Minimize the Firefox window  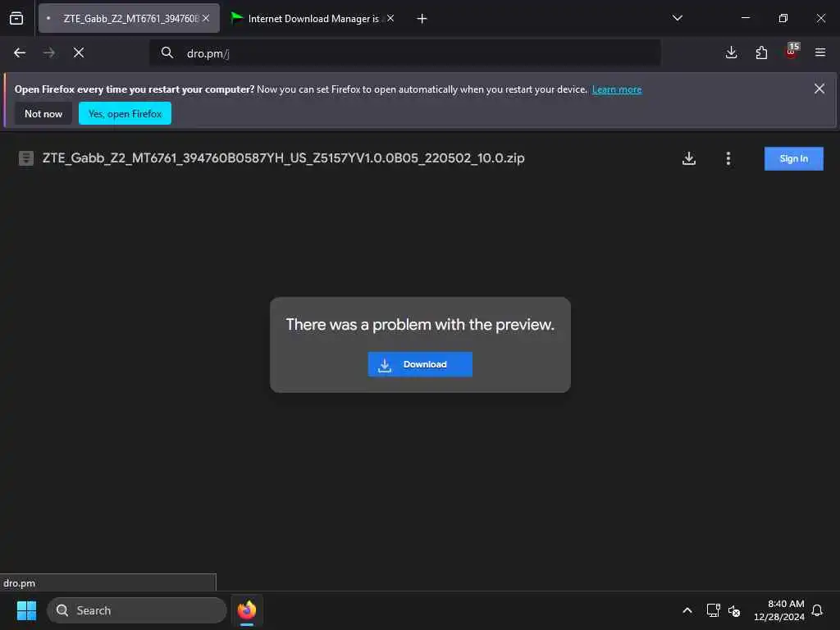tap(745, 18)
